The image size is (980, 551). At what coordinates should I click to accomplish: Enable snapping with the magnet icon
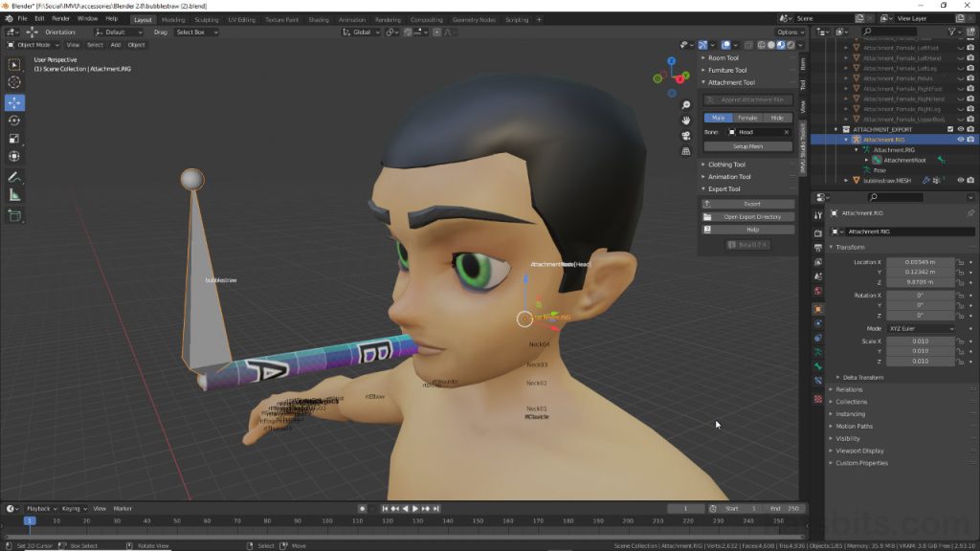pos(408,32)
